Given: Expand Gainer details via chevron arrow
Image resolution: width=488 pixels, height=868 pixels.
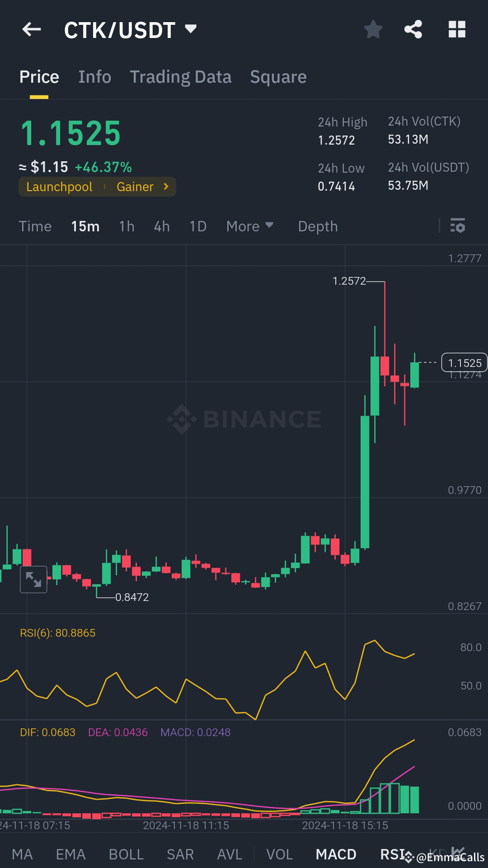Looking at the screenshot, I should pos(165,186).
